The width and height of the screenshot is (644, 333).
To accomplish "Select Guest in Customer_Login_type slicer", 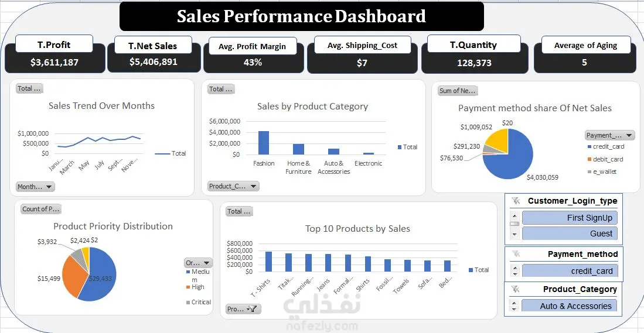I will click(570, 234).
